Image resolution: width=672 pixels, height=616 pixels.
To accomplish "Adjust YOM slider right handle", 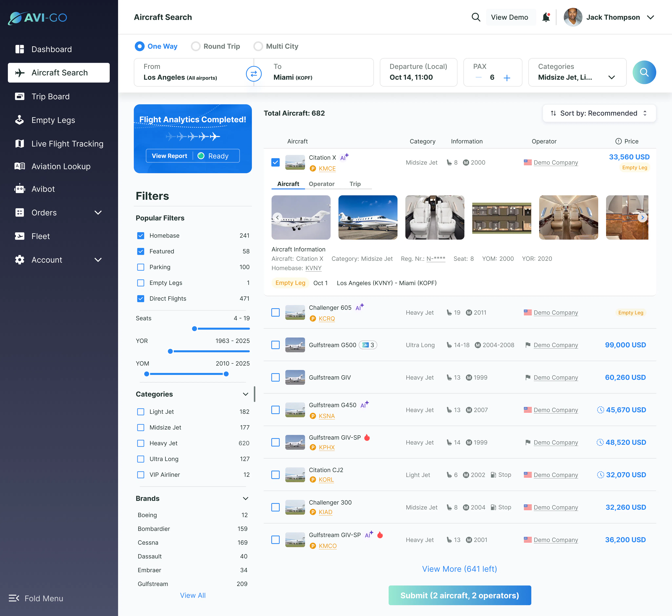I will [x=226, y=374].
